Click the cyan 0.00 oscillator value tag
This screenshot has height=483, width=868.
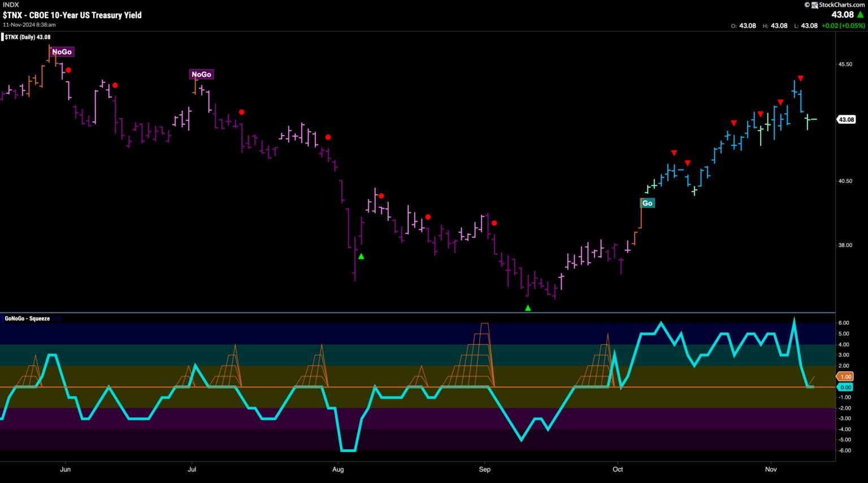click(845, 388)
